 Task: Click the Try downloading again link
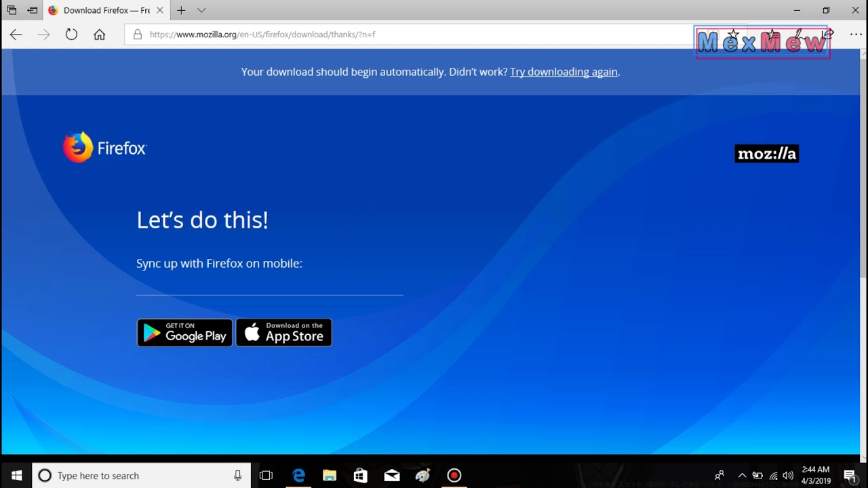coord(564,72)
